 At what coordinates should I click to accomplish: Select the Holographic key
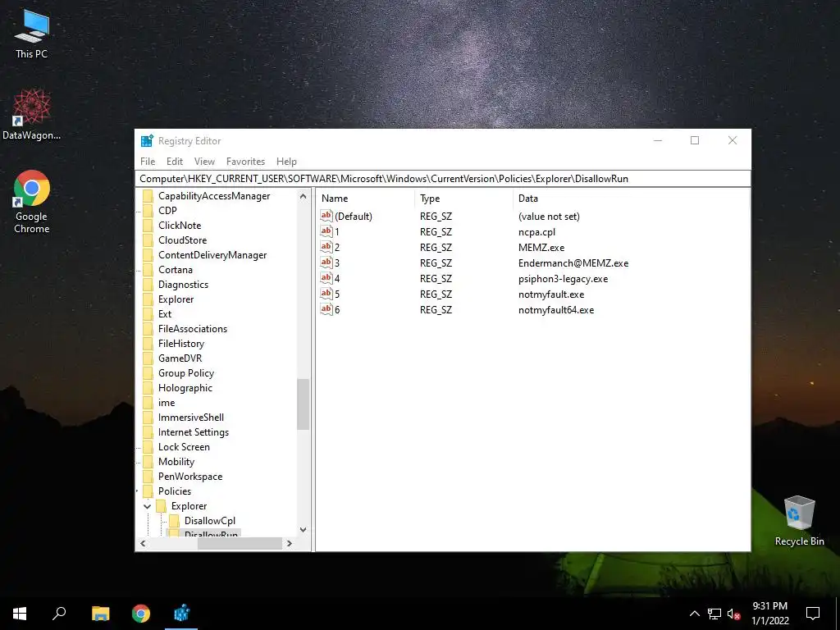185,388
